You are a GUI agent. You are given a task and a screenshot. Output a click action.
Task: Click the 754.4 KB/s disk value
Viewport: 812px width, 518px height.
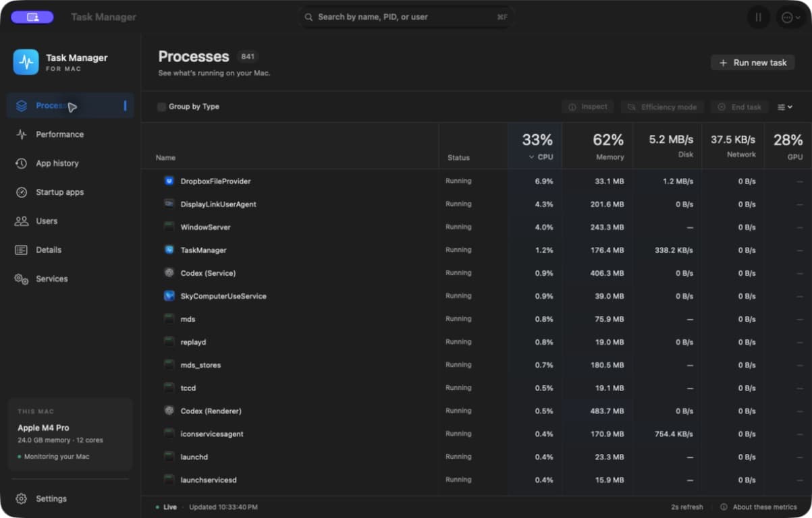point(674,434)
